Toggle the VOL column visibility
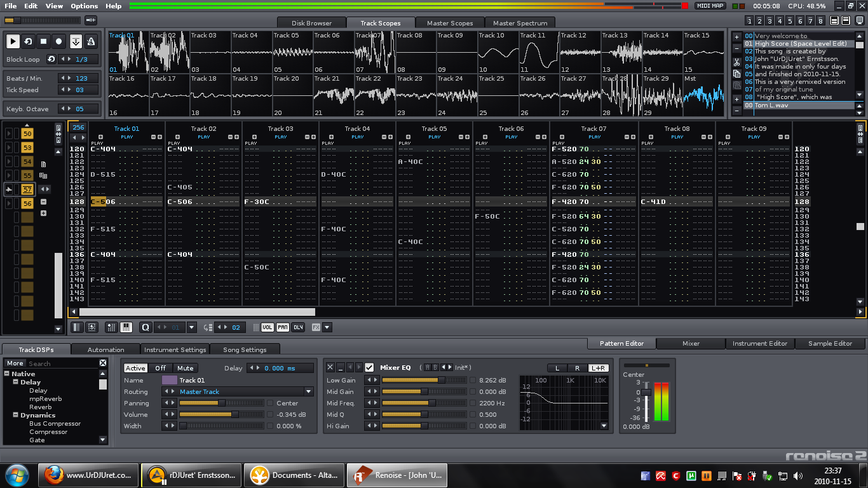Screen dimensions: 868x488 coord(268,327)
